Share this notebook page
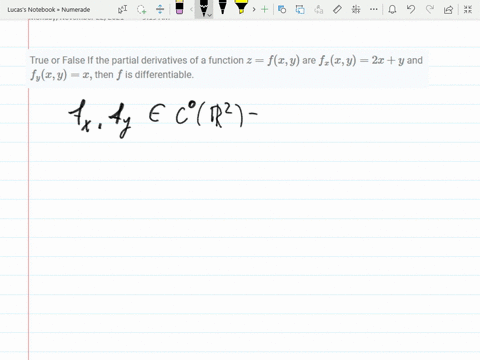480x360 pixels. pyautogui.click(x=449, y=9)
